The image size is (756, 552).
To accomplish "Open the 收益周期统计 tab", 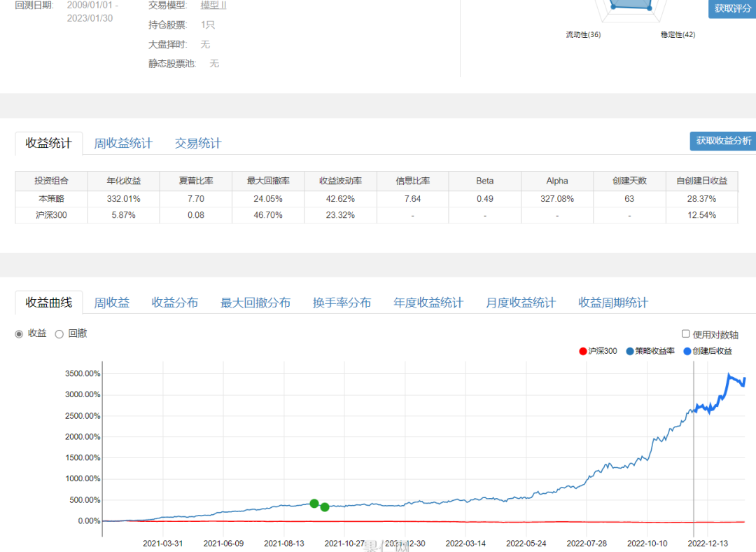I will pyautogui.click(x=613, y=303).
